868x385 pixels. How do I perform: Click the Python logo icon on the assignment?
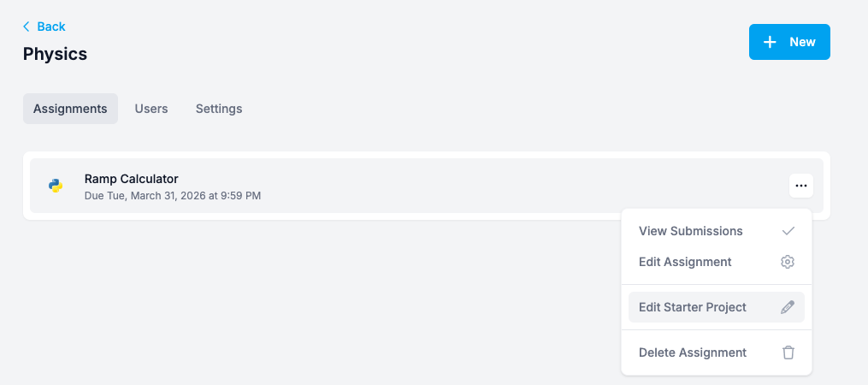pyautogui.click(x=56, y=186)
